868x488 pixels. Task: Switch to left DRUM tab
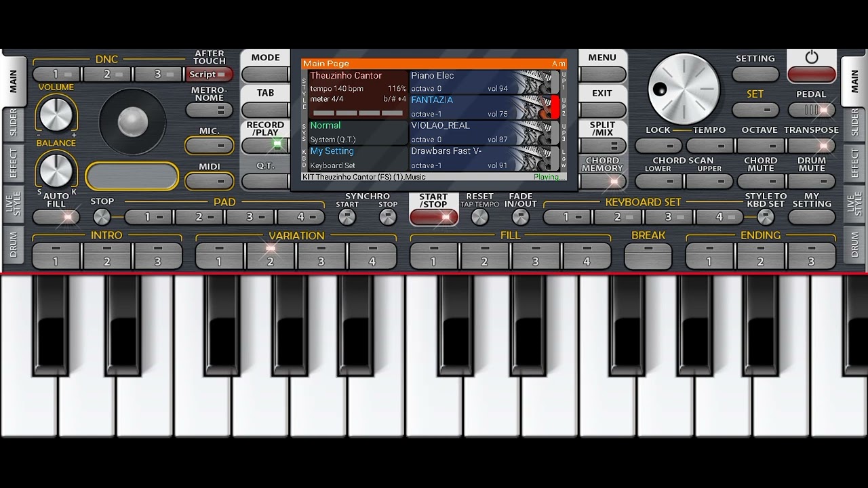click(x=14, y=245)
